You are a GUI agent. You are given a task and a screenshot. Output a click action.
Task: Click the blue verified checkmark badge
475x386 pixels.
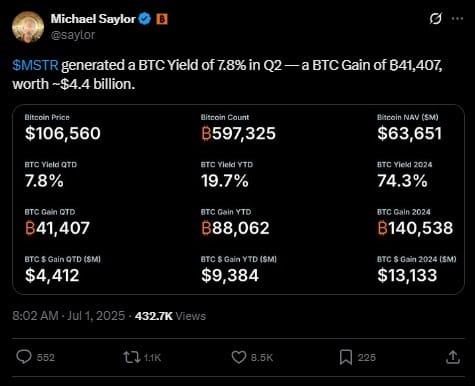point(145,19)
